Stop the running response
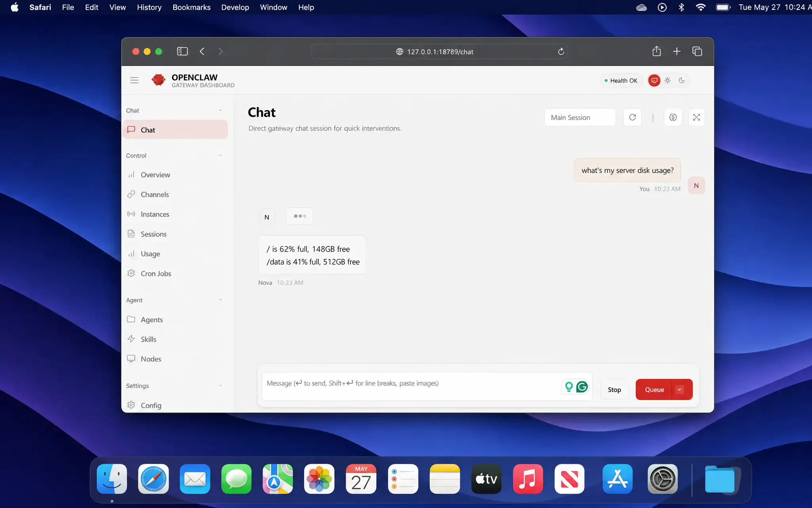This screenshot has height=508, width=812. (615, 390)
